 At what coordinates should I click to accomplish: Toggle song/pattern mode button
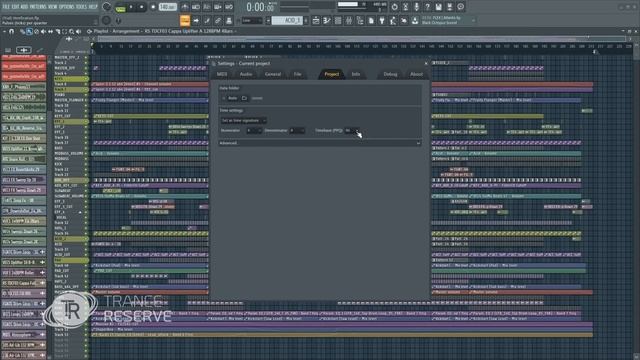[x=120, y=7]
